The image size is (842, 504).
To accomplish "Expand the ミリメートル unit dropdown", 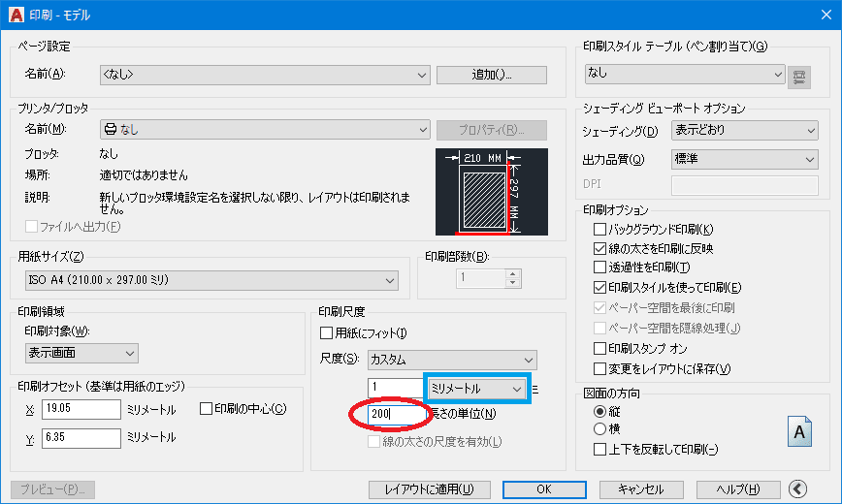I will [475, 389].
